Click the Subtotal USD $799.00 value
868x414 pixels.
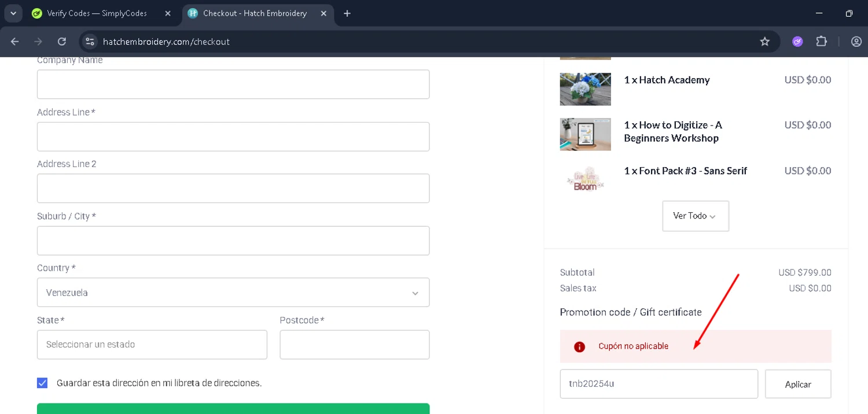click(x=805, y=272)
